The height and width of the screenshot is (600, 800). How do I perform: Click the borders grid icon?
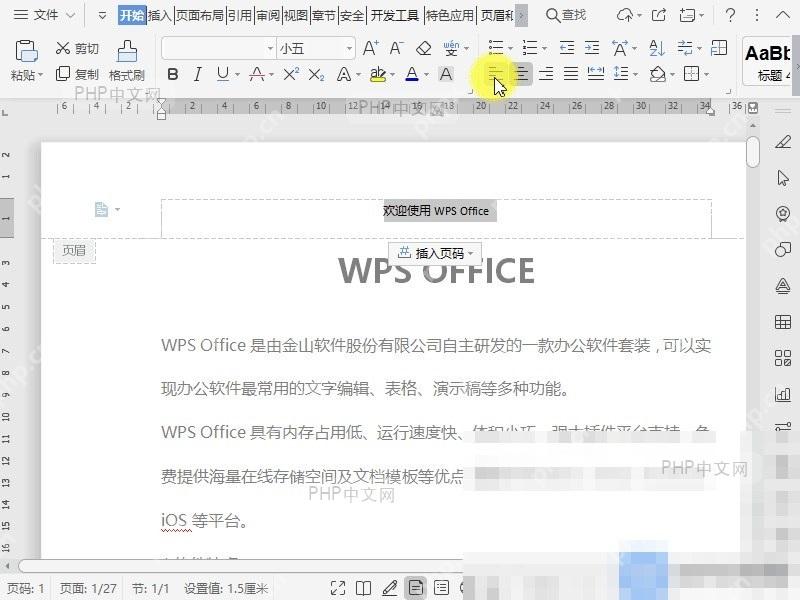[691, 74]
